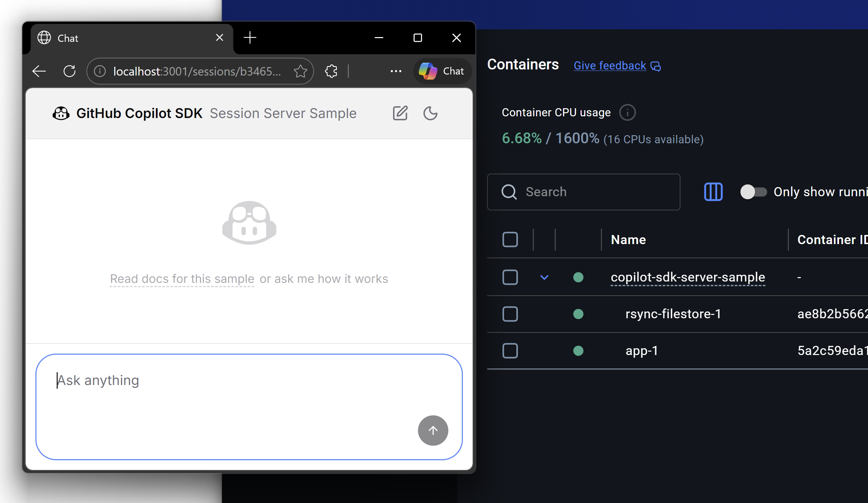Collapse the copilot-sdk-server-sample group chevron

pyautogui.click(x=544, y=277)
